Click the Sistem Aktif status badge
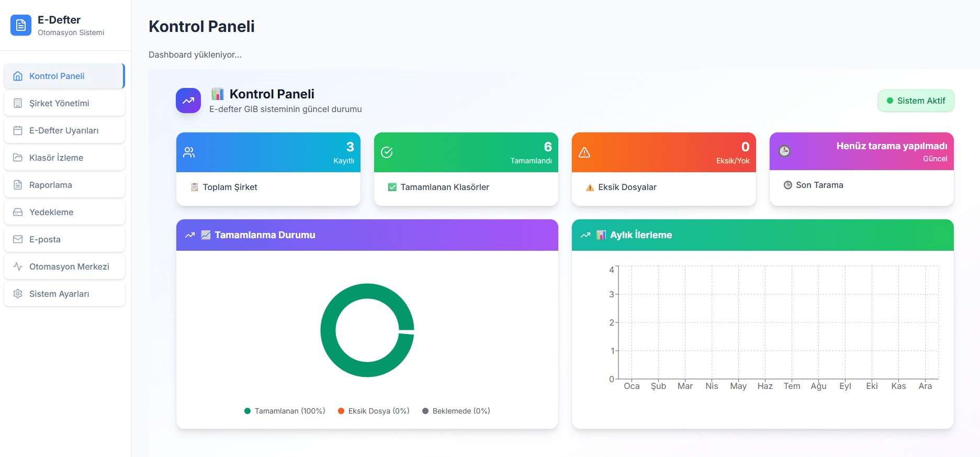Viewport: 980px width, 457px height. [916, 101]
